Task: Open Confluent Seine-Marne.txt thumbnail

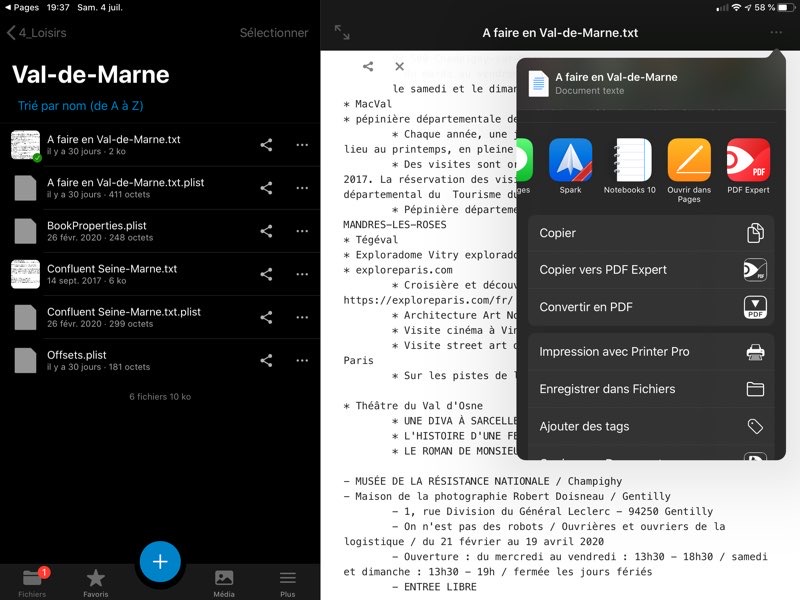Action: click(x=25, y=274)
